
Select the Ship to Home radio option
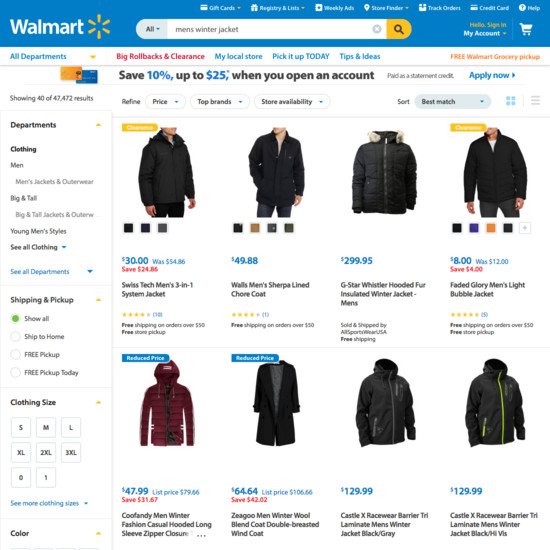(x=15, y=336)
